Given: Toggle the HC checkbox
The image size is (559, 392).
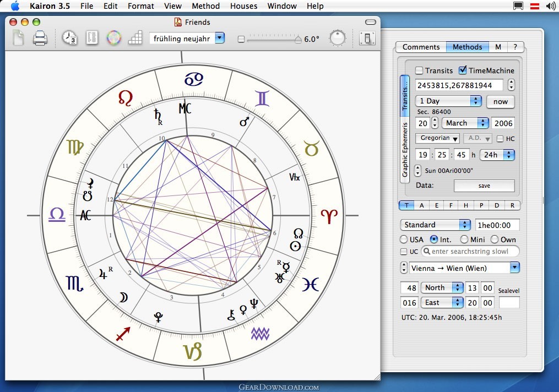Looking at the screenshot, I should [x=500, y=139].
